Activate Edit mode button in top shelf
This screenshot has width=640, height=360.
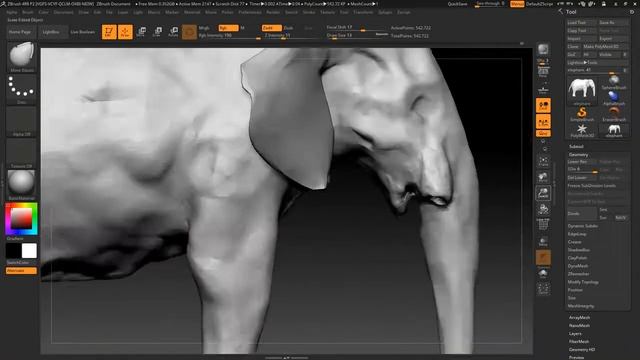pyautogui.click(x=109, y=32)
